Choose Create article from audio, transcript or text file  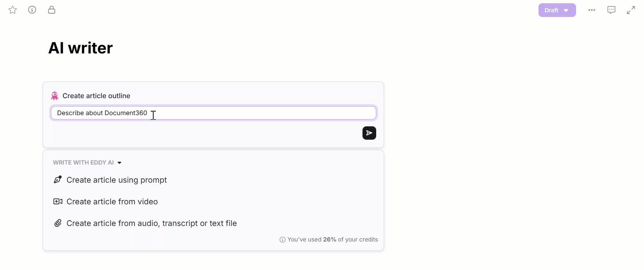coord(151,223)
